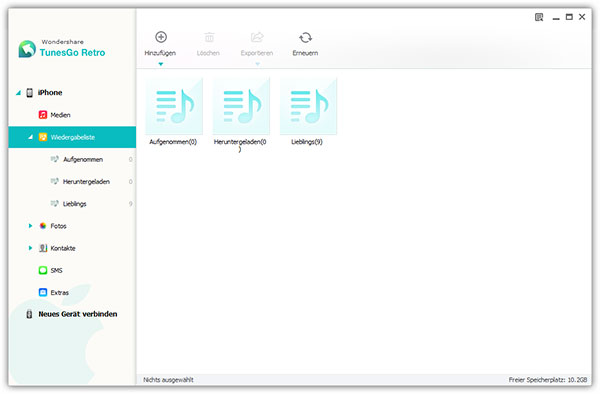Viewport: 600px width, 394px height.
Task: Click the Neues Gerät verbinden device icon
Action: (x=29, y=314)
